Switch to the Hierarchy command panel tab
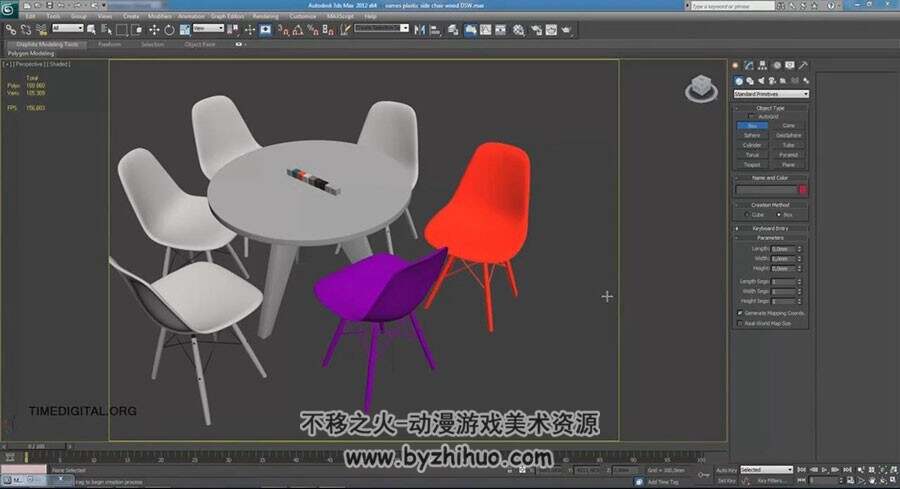The width and height of the screenshot is (900, 489). click(x=762, y=65)
